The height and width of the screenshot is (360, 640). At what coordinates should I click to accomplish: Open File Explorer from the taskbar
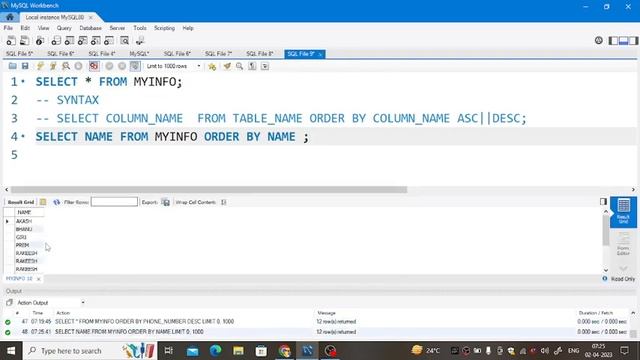click(x=238, y=351)
